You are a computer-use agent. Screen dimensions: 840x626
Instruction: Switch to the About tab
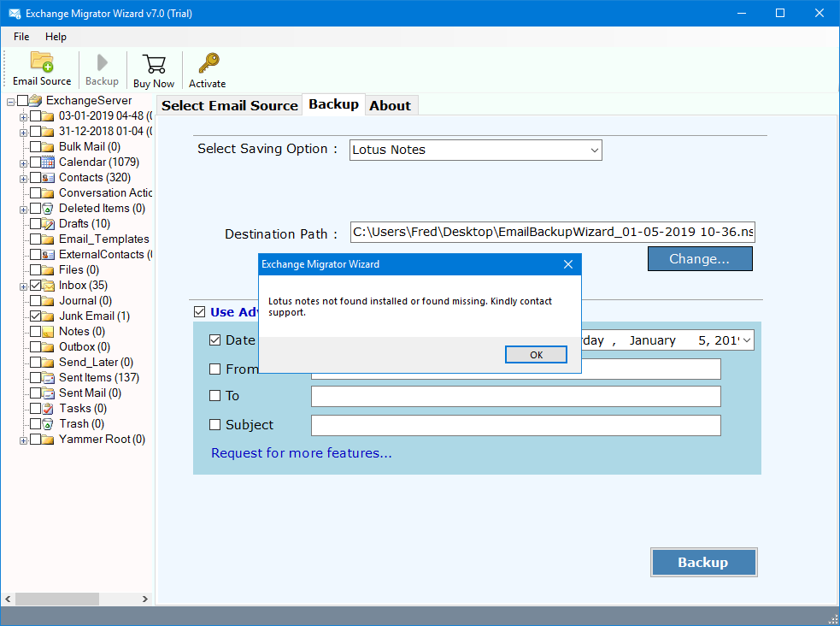click(390, 105)
